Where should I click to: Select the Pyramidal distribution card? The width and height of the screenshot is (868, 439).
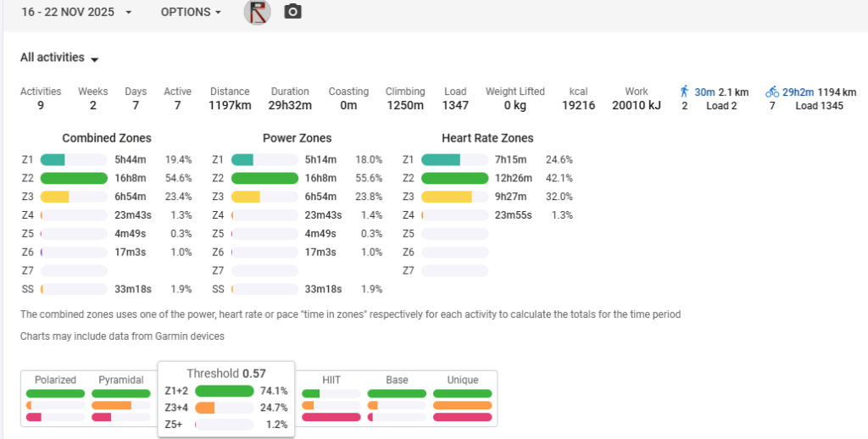coord(120,381)
